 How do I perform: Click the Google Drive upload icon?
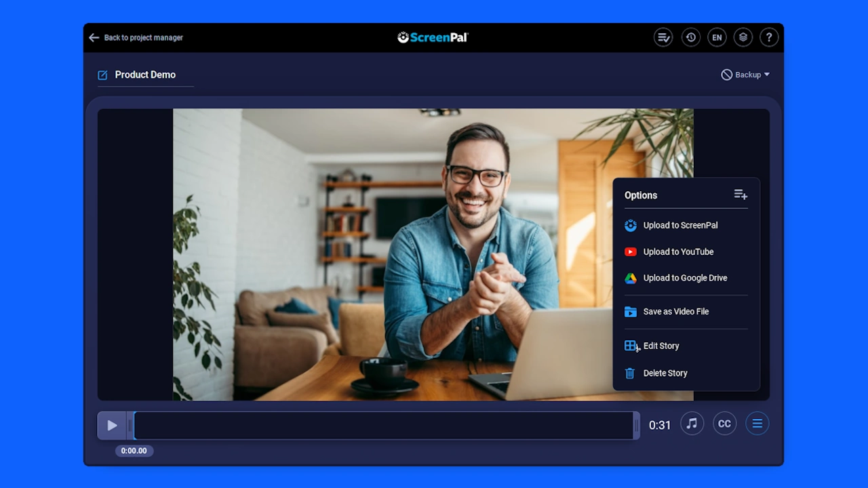630,278
